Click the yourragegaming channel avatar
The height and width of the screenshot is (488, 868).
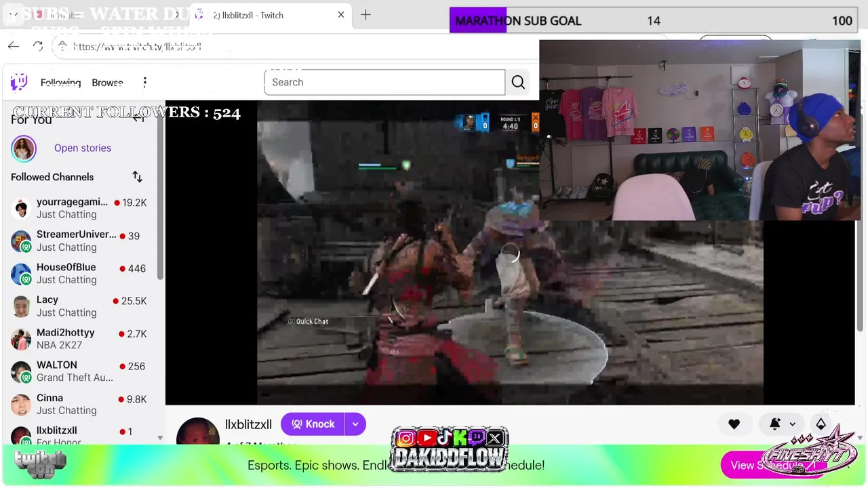tap(21, 208)
